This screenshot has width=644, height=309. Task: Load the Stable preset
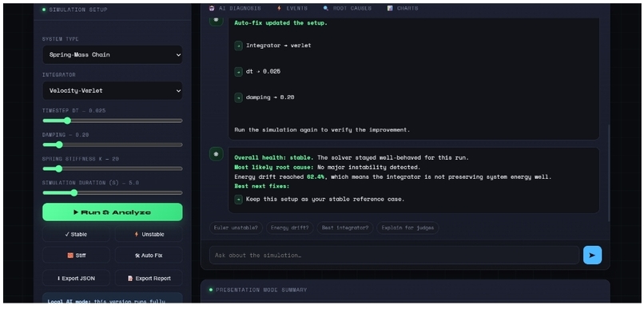(x=76, y=234)
